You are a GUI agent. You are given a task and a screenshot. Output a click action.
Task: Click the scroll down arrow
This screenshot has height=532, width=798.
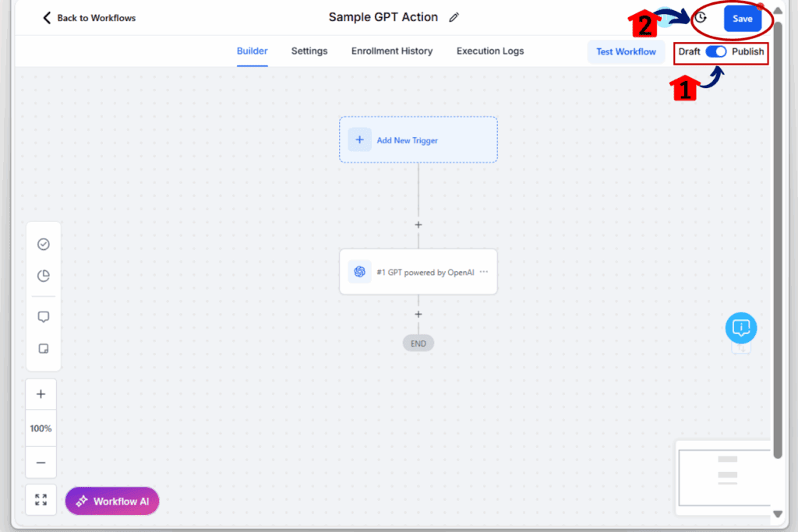[778, 514]
